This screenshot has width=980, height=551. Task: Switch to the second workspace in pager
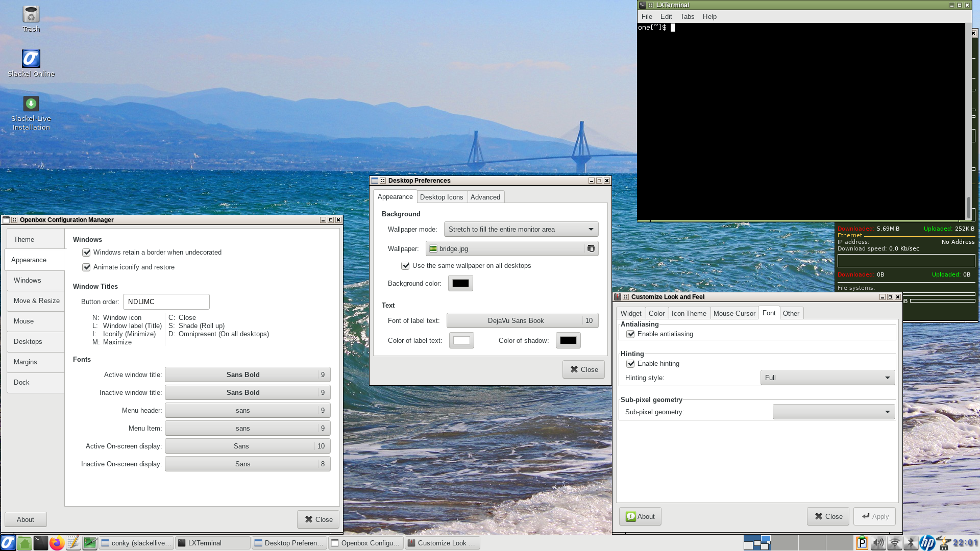[785, 543]
